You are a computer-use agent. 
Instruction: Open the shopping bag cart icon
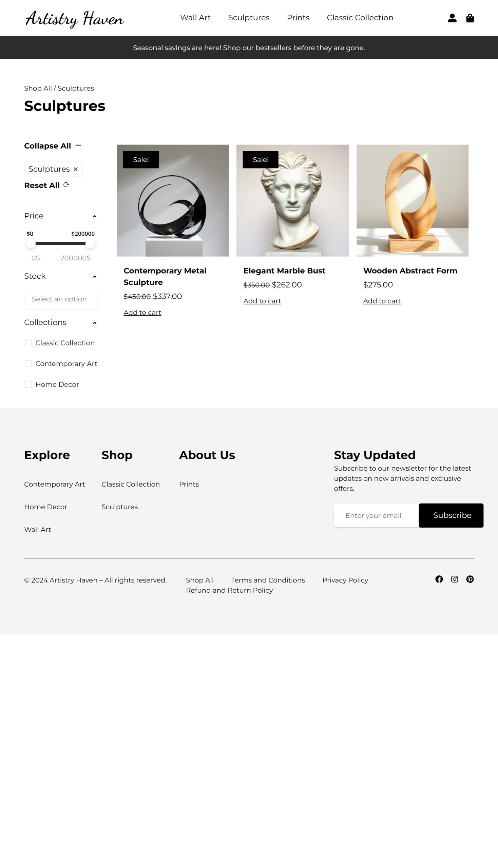click(470, 18)
